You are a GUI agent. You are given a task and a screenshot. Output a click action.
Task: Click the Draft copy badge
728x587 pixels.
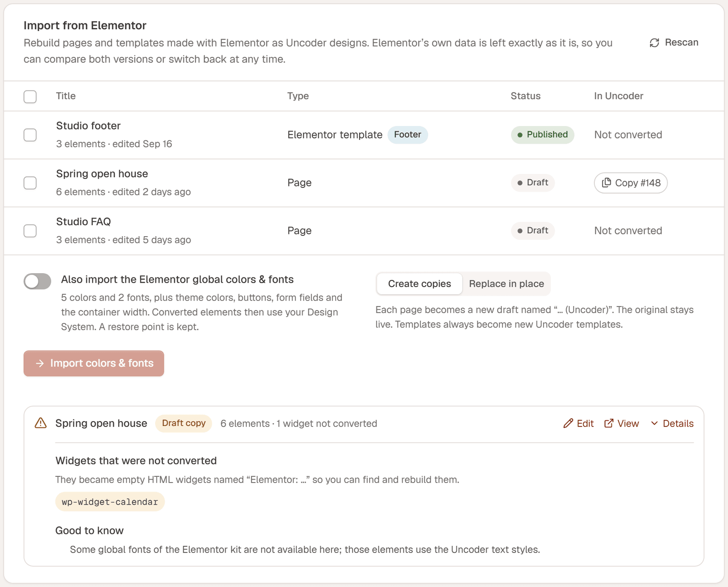[183, 423]
